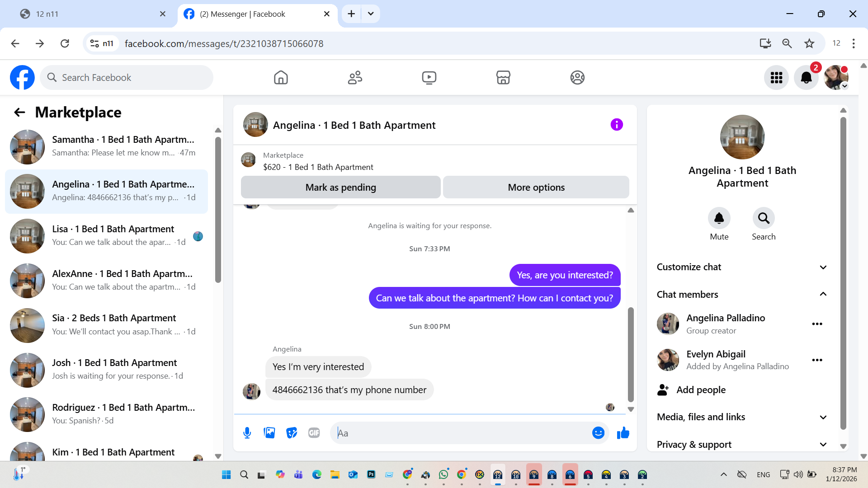Send a thumbs-up like
Viewport: 868px width, 488px height.
623,433
